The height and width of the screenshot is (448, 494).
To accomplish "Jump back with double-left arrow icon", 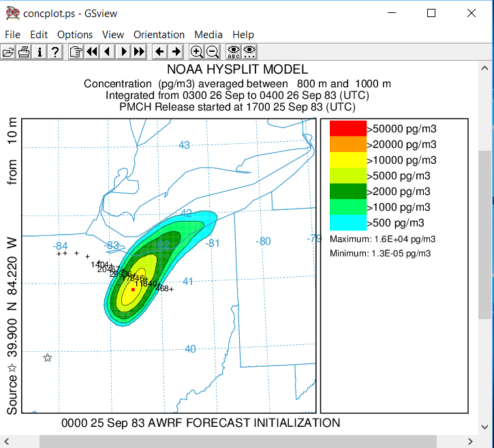I will click(91, 52).
